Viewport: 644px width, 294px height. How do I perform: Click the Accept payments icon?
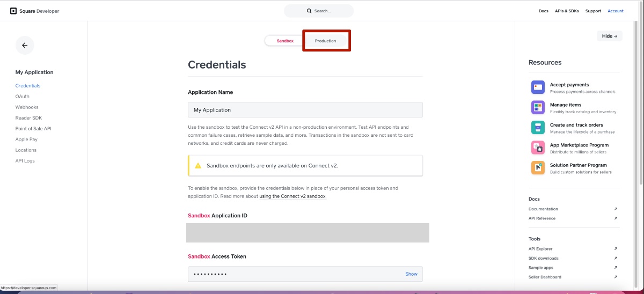[538, 87]
